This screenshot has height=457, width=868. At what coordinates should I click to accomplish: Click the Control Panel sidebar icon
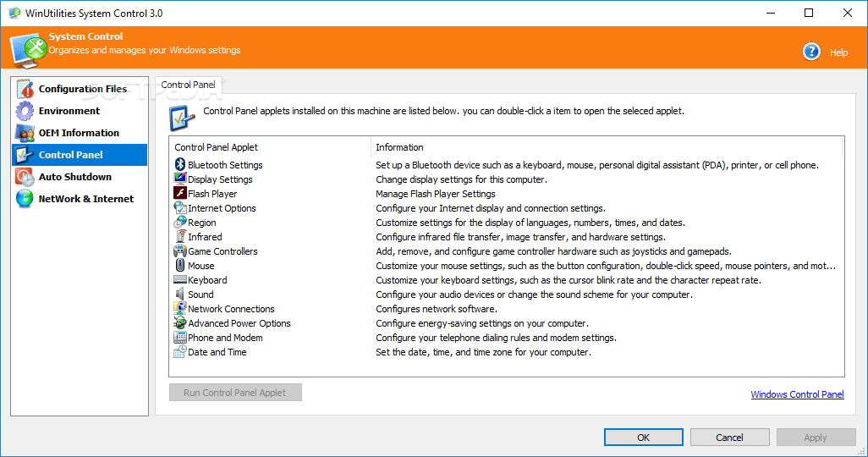(25, 155)
